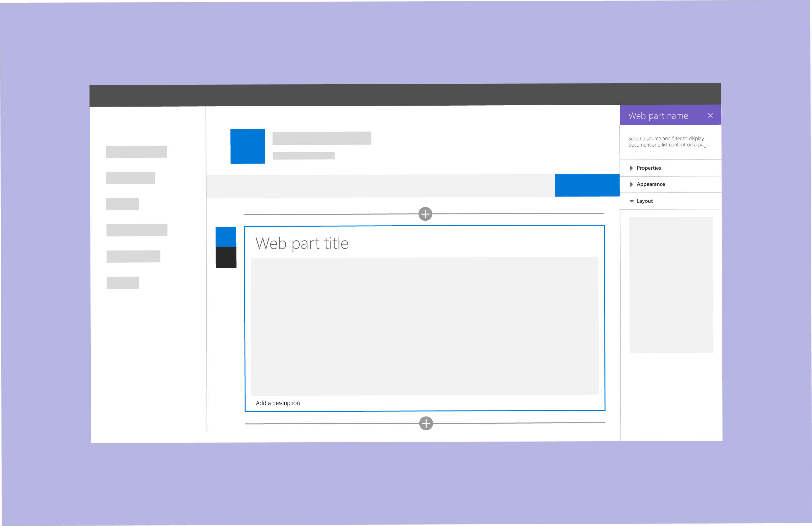Screen dimensions: 812x526
Task: Click the blue site logo square
Action: (x=248, y=146)
